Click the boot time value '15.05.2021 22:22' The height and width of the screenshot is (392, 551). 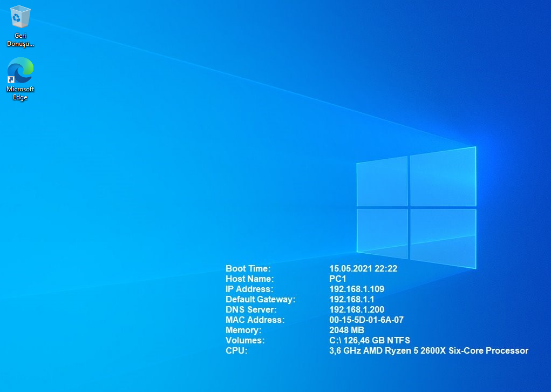[363, 268]
